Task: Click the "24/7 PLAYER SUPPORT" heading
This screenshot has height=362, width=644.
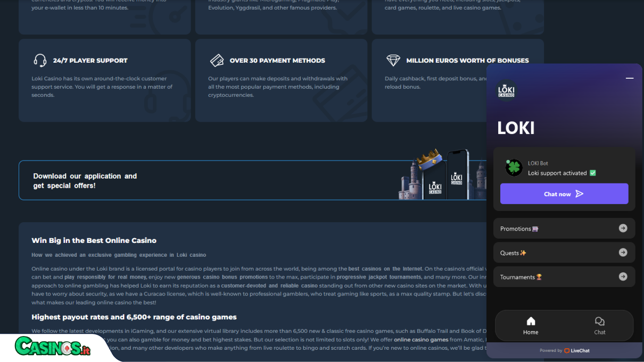Action: 90,61
